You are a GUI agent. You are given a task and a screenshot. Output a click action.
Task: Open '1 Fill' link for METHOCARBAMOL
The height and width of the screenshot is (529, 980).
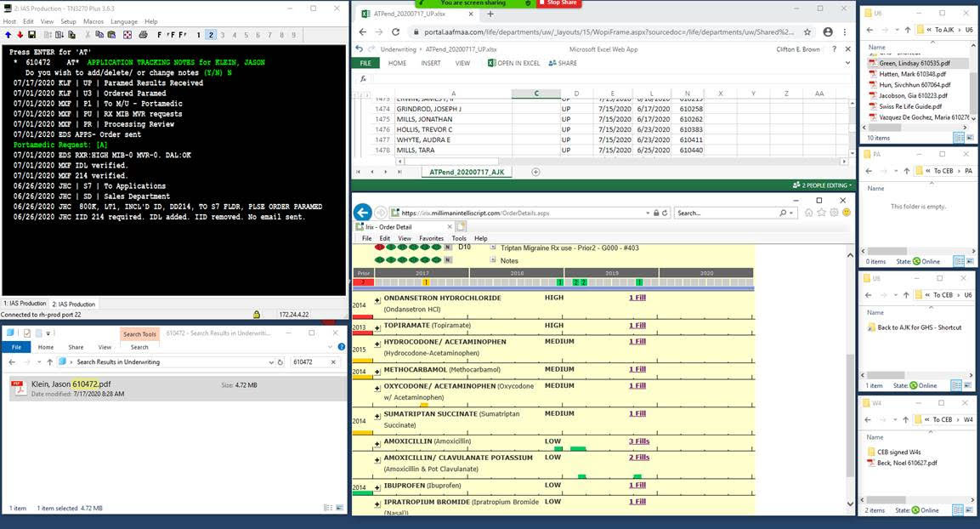(x=637, y=370)
